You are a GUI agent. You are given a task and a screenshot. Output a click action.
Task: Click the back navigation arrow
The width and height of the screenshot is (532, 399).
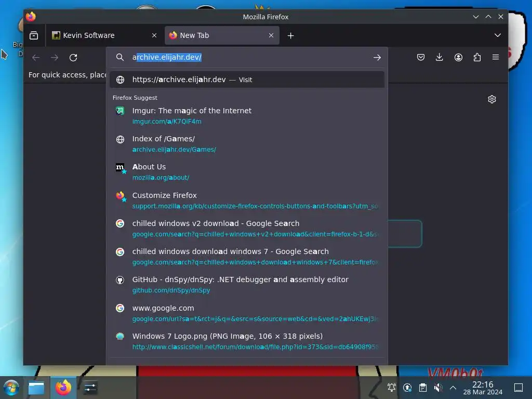click(36, 58)
